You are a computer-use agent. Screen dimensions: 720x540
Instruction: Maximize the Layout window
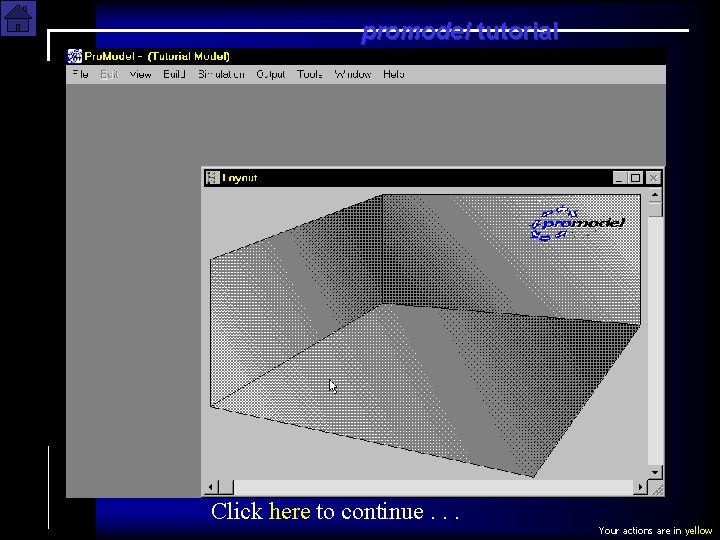tap(636, 178)
